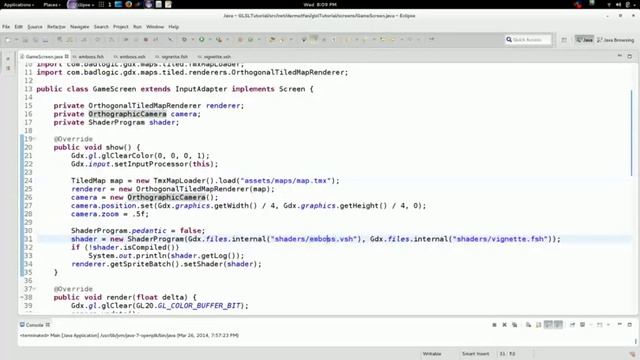Click "shaders/vignette.fsh" string on line 31
The width and height of the screenshot is (640, 360).
[x=500, y=239]
